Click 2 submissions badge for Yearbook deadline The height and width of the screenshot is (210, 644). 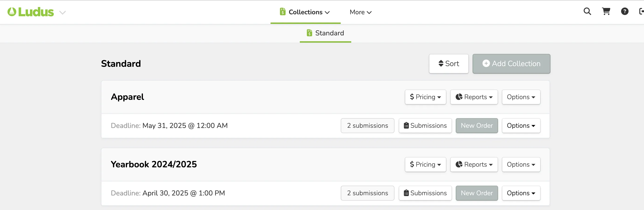[367, 193]
